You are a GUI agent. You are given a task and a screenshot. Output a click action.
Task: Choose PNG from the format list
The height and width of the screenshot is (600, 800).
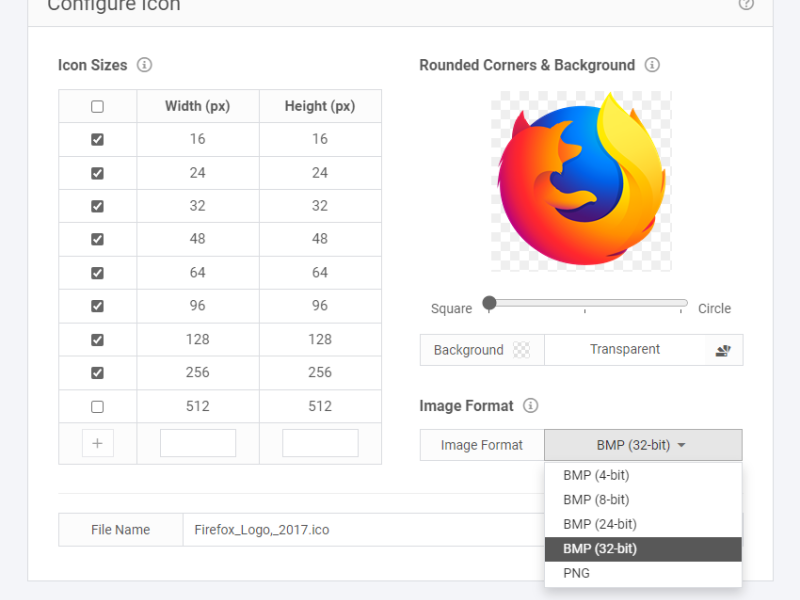point(643,573)
